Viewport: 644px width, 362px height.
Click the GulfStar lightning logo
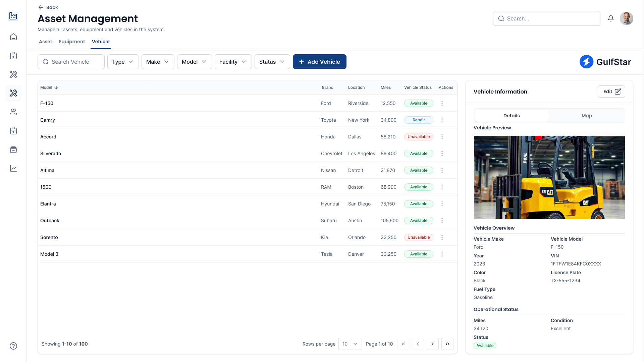coord(587,62)
